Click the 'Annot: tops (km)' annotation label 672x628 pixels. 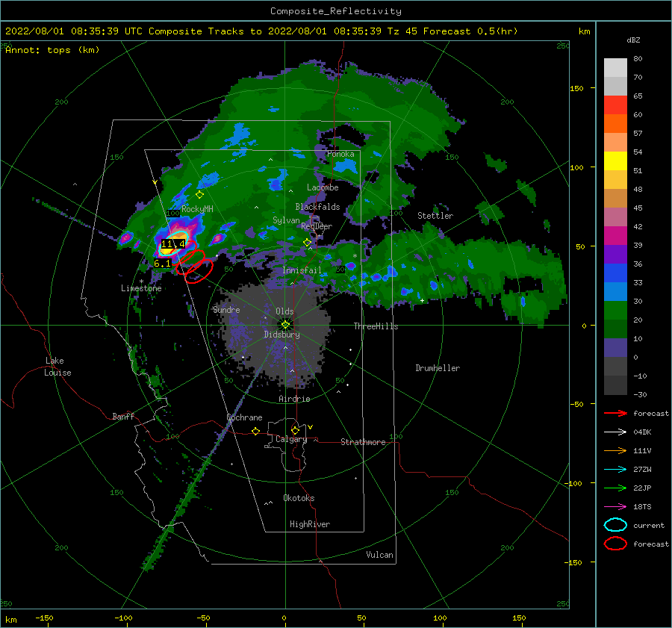(52, 50)
